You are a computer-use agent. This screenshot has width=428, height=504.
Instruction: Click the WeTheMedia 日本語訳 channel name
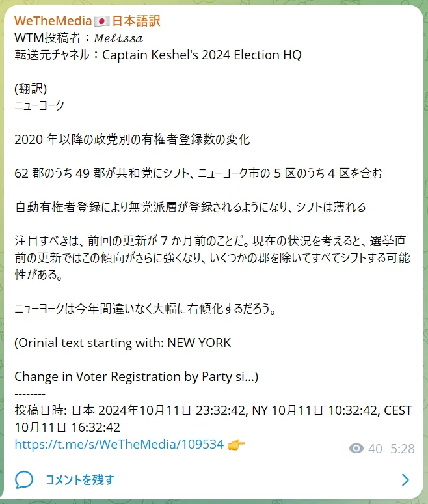pos(87,21)
